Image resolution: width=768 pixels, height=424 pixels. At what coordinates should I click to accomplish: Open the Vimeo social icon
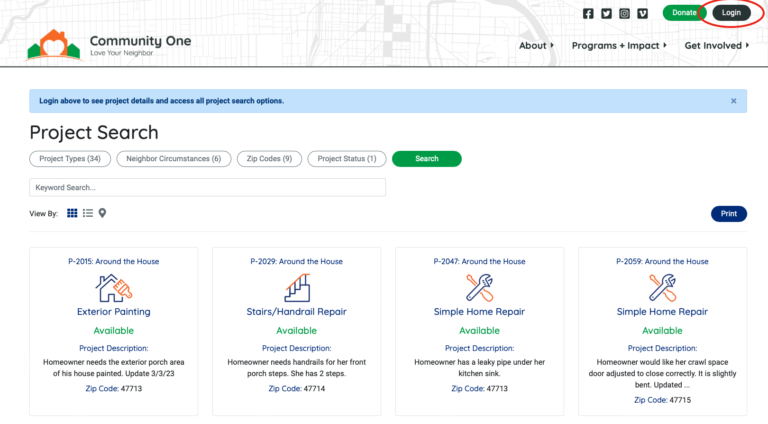[642, 13]
